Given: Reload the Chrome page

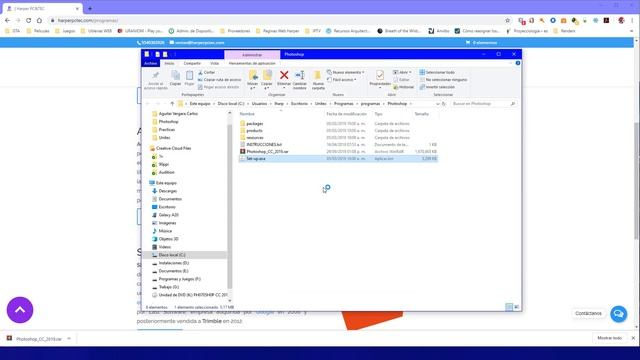Looking at the screenshot, I should [29, 20].
